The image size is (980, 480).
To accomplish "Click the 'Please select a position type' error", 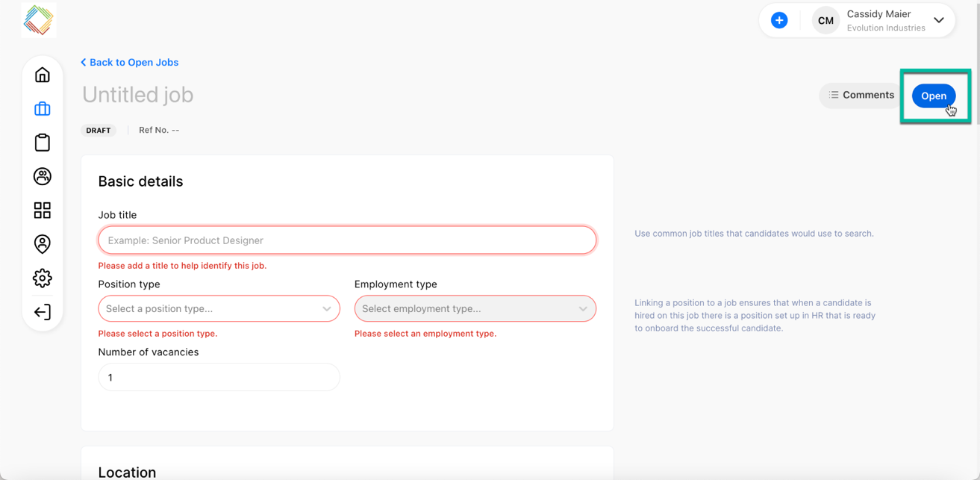I will click(x=157, y=333).
